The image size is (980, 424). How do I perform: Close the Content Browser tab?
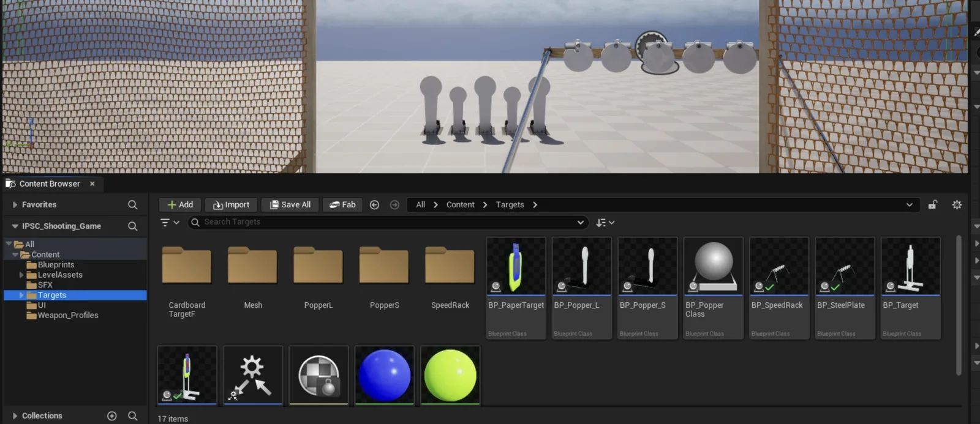pyautogui.click(x=92, y=184)
